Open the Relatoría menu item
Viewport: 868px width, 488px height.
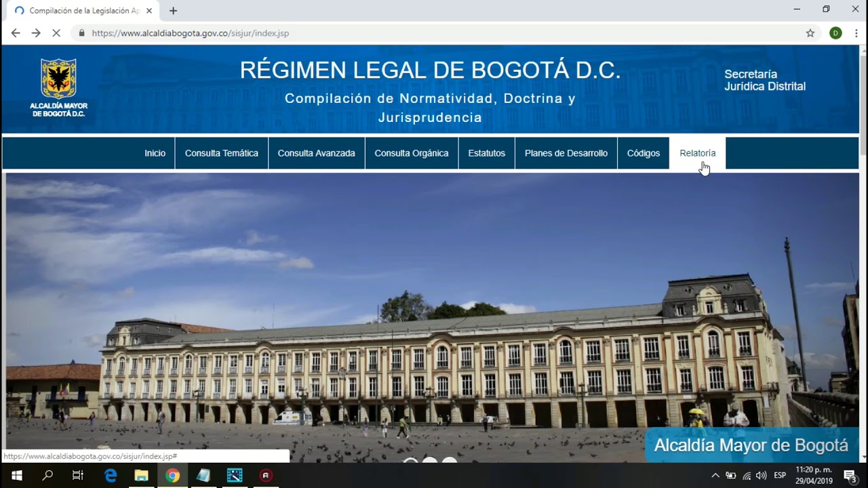(698, 153)
